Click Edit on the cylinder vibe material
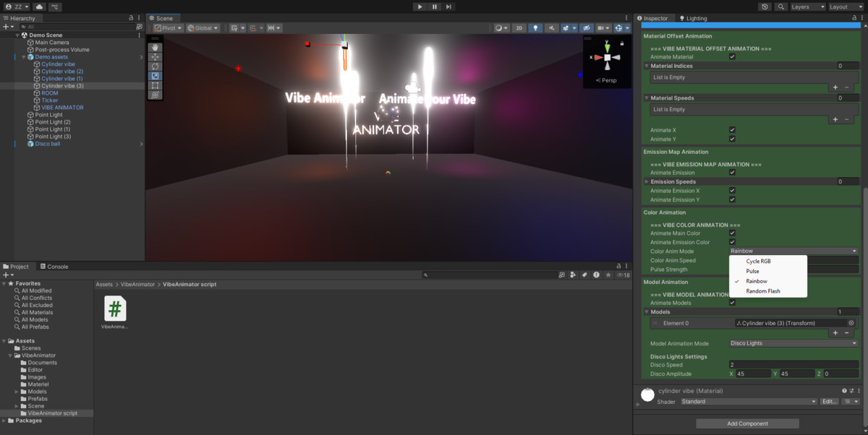The image size is (868, 435). click(x=829, y=401)
